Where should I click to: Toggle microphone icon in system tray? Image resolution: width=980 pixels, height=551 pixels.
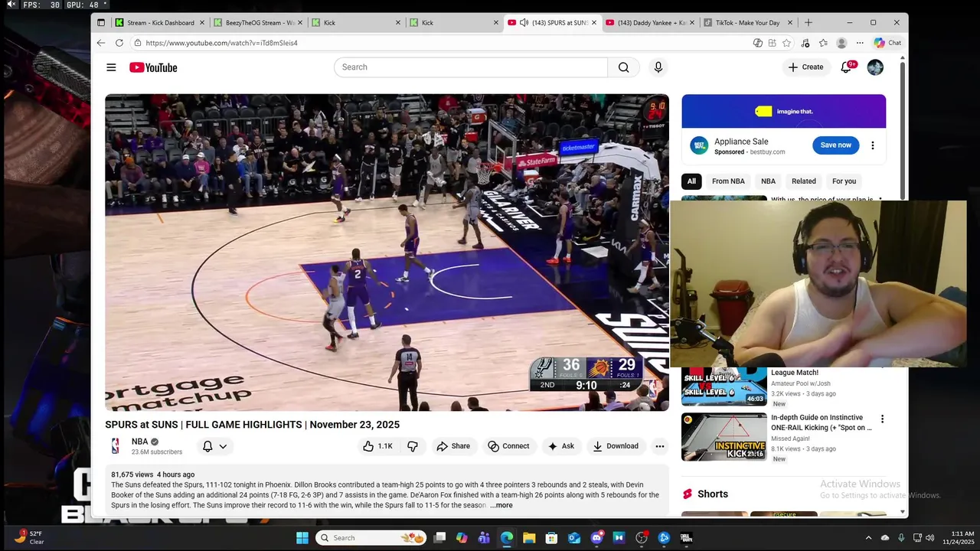coord(901,538)
